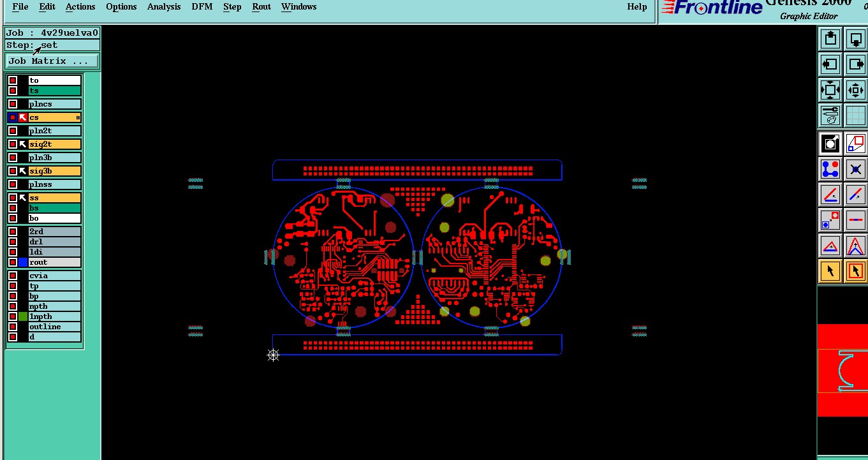Toggle the display checkbox for layer to

point(13,80)
